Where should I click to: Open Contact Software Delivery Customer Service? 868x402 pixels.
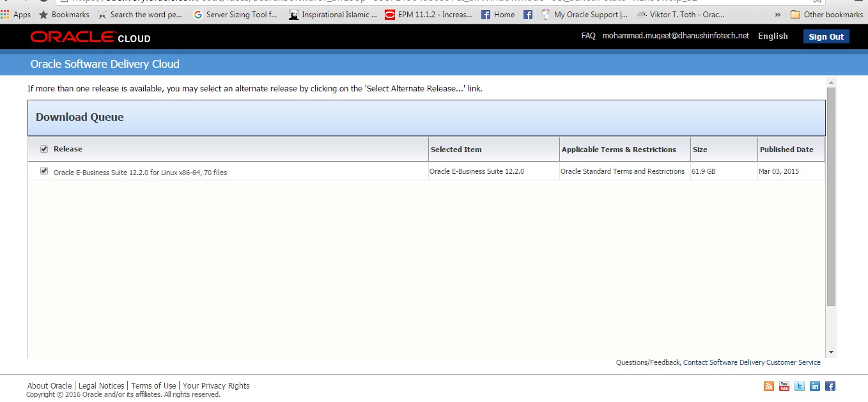751,362
